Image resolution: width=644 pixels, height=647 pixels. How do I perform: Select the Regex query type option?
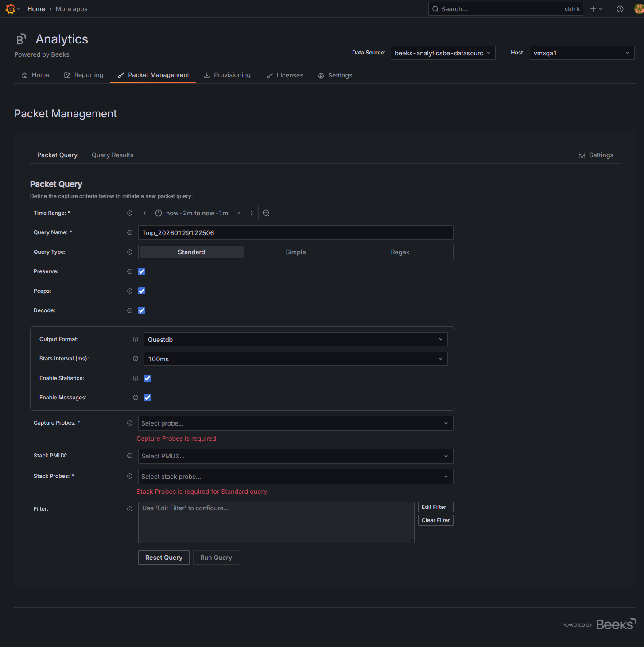click(400, 252)
